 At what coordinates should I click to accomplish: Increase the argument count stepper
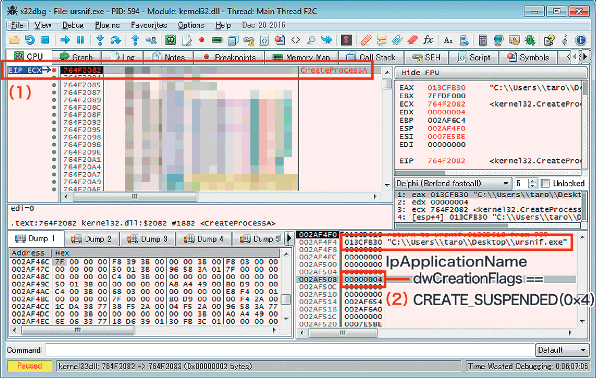point(533,181)
